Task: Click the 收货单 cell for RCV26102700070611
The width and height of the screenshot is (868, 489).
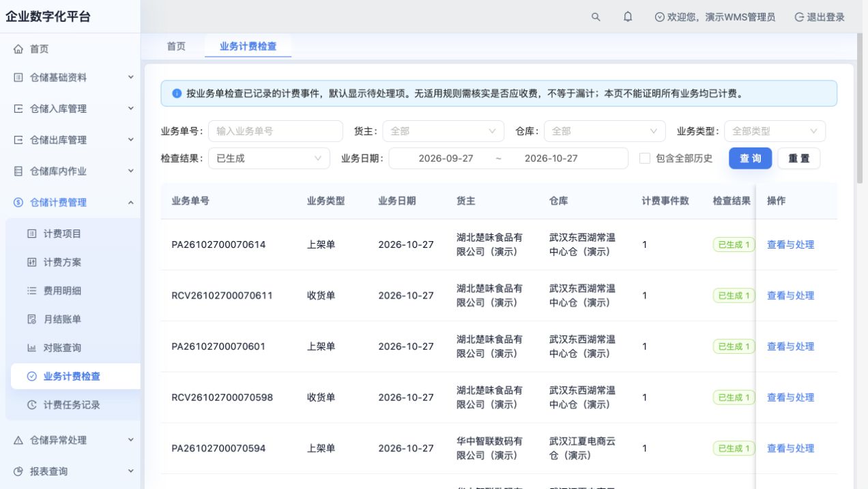Action: 321,296
